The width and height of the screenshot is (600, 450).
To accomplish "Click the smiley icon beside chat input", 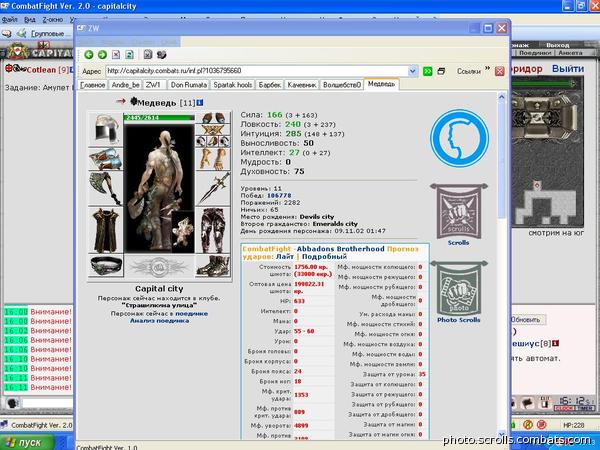I will (12, 403).
